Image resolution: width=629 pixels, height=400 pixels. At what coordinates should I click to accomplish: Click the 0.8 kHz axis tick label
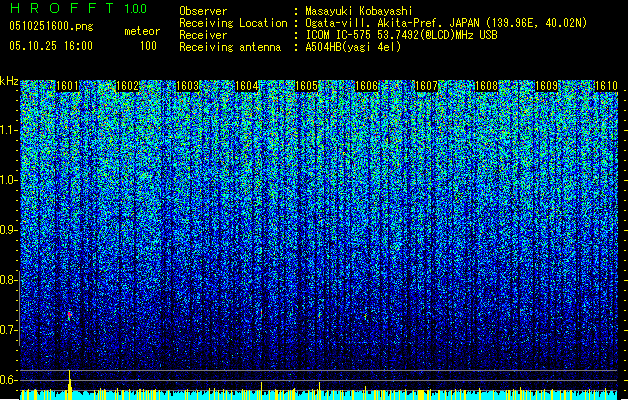pos(8,280)
